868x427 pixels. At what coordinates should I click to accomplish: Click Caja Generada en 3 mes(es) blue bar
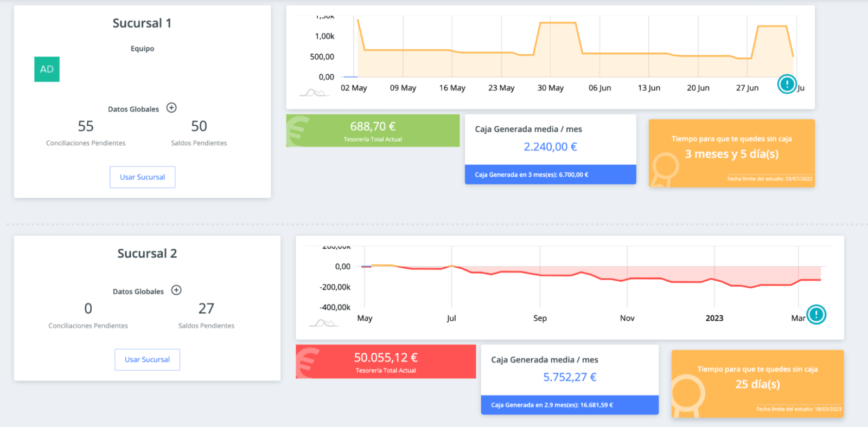(550, 174)
